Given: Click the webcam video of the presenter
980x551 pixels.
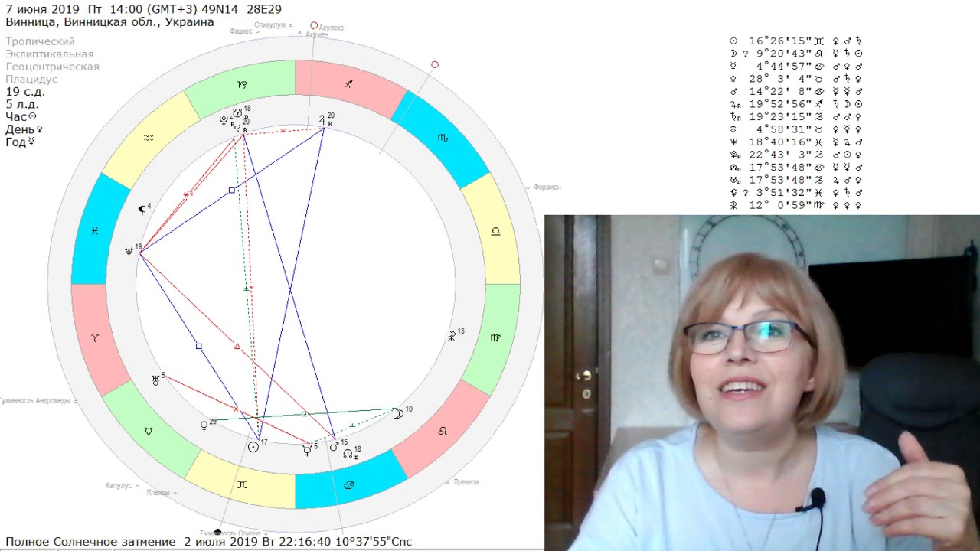Looking at the screenshot, I should click(x=762, y=383).
